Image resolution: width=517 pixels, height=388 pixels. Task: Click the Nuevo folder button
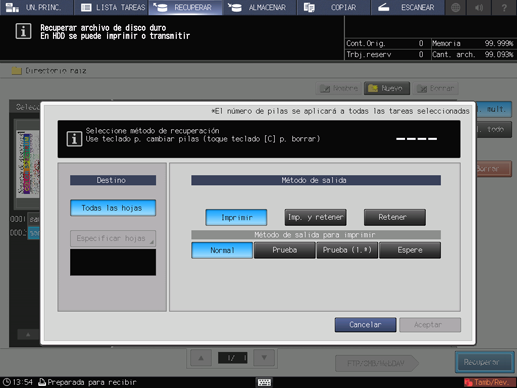387,88
